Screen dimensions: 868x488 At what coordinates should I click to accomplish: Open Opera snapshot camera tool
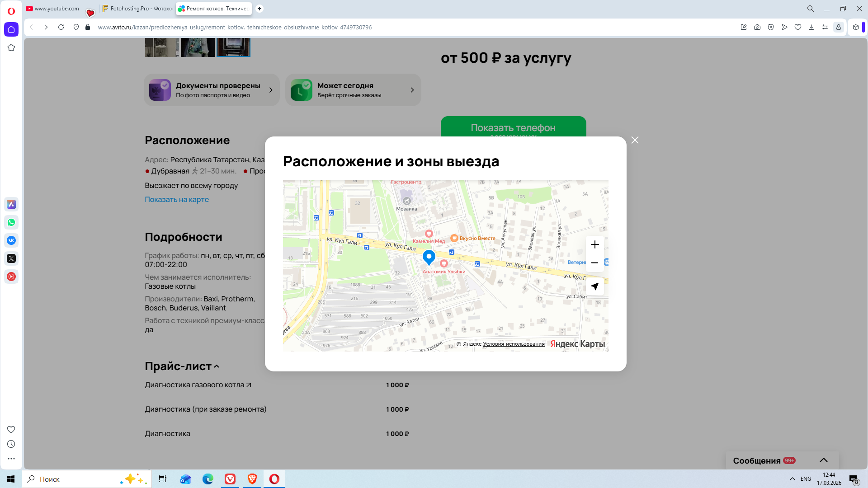coord(757,28)
